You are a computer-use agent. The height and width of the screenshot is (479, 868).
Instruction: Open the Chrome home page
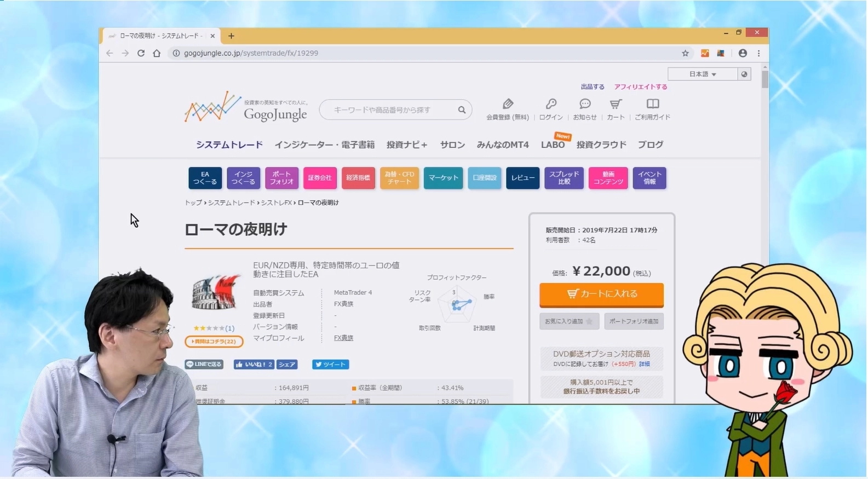pos(157,53)
